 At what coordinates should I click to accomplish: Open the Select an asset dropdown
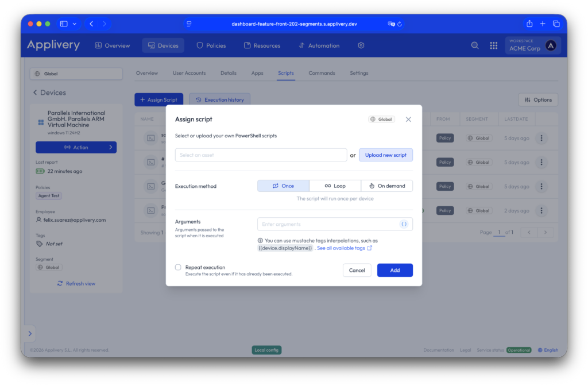point(261,155)
